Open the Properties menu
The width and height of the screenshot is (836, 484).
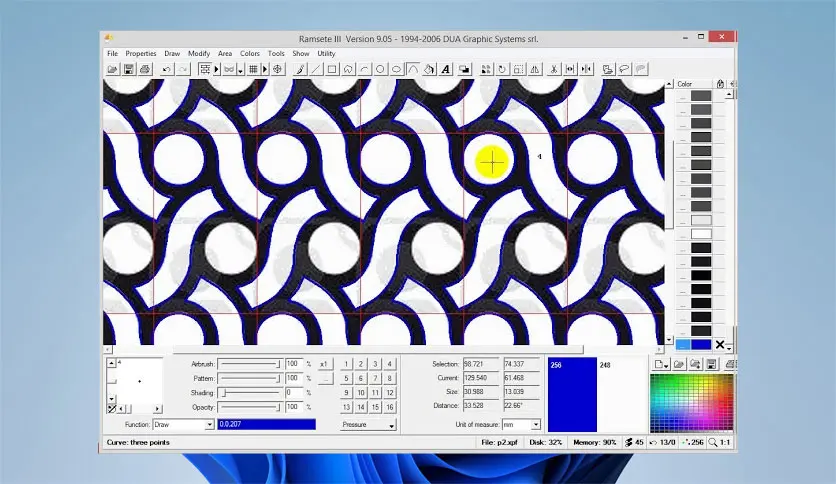pos(141,53)
